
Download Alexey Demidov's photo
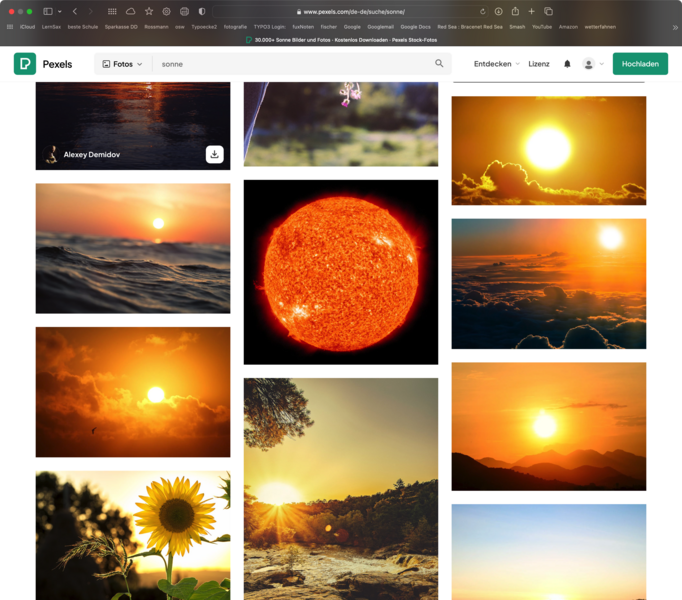click(214, 154)
